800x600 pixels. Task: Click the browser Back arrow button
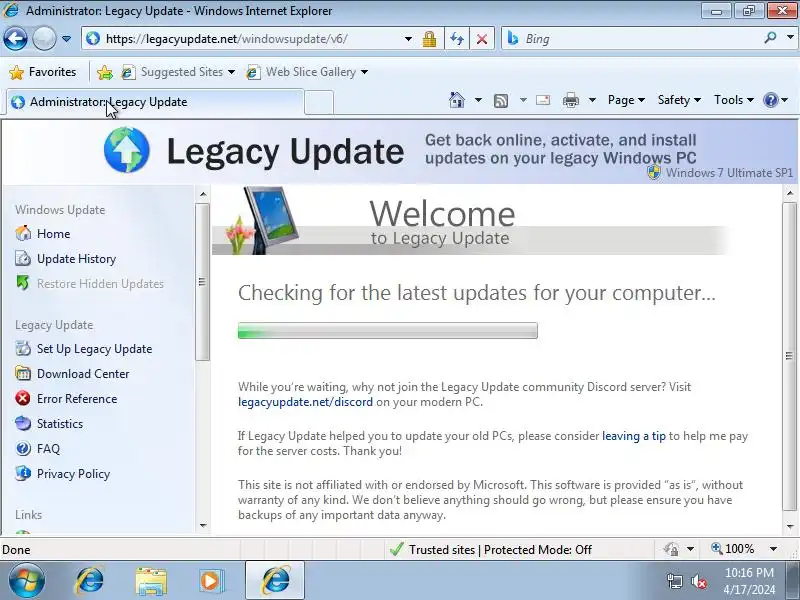(x=15, y=38)
